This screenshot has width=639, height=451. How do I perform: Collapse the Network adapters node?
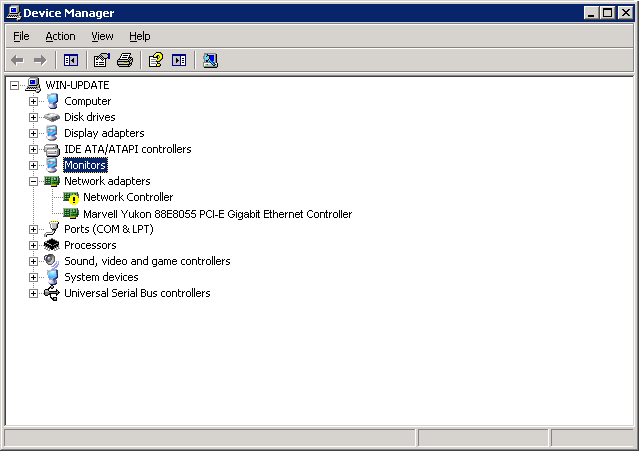[x=33, y=181]
